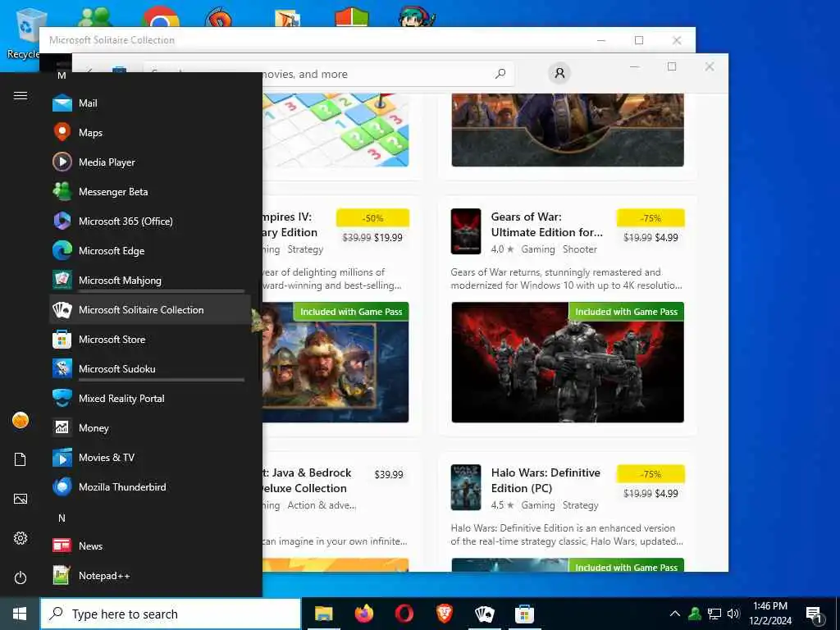Click Gears of War app icon thumbnail
840x630 pixels.
pyautogui.click(x=466, y=231)
